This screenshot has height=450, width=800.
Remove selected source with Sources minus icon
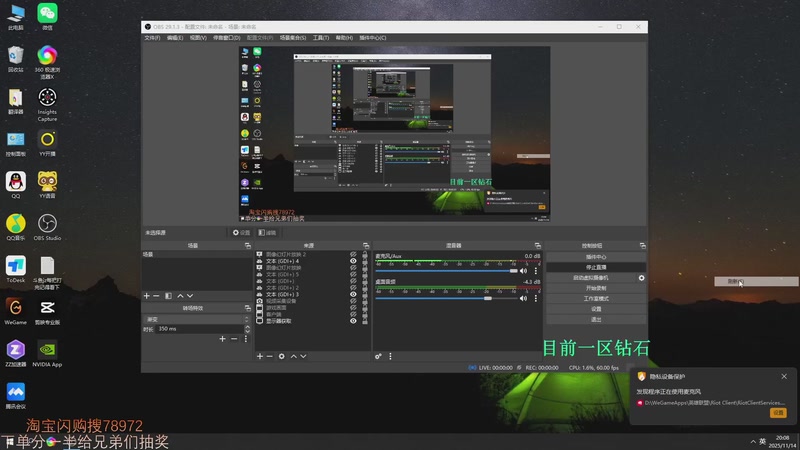(x=269, y=356)
